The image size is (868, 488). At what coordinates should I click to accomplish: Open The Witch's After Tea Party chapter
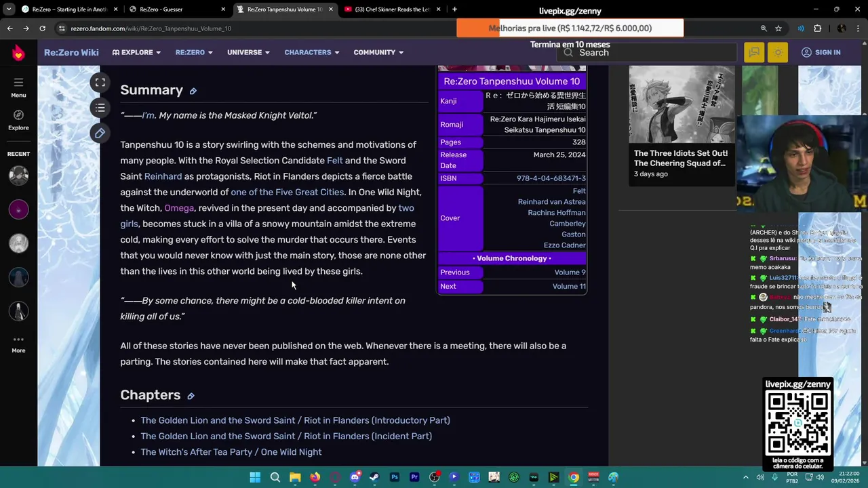coord(231,452)
